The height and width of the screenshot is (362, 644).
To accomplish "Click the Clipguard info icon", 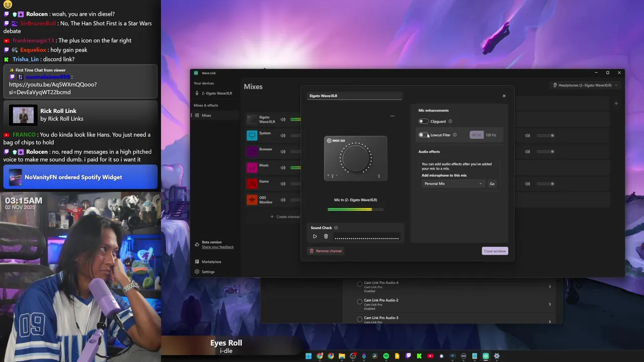I will click(450, 121).
